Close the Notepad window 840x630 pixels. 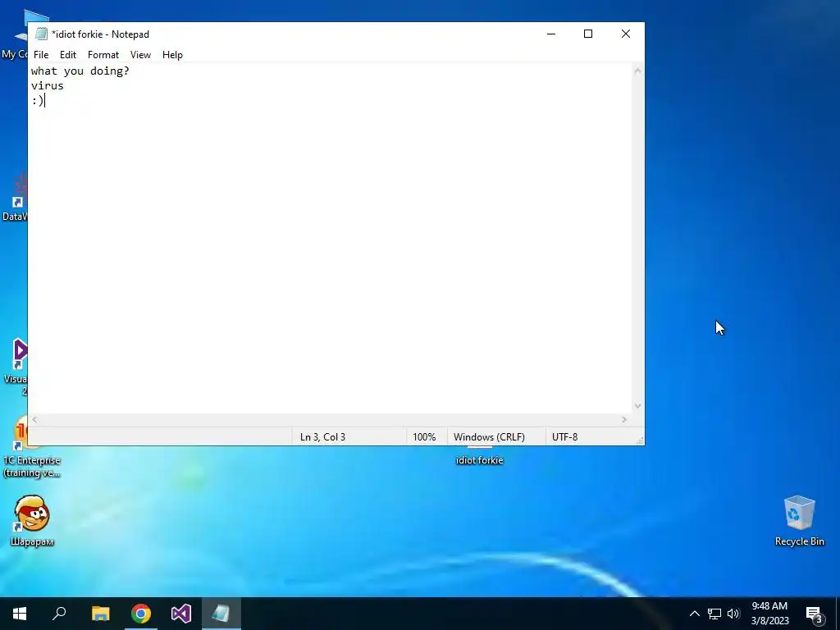[626, 34]
